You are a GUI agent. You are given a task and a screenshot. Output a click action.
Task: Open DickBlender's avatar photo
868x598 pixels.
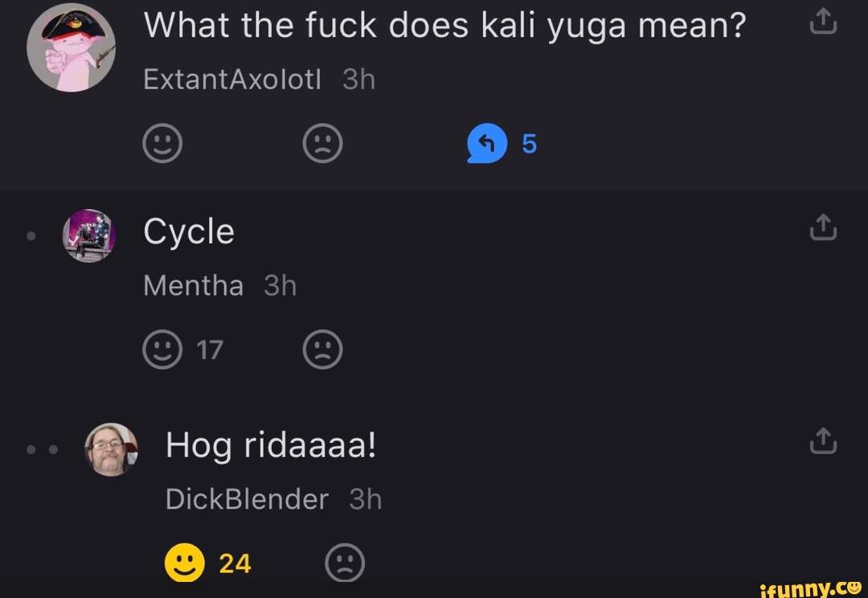tap(111, 449)
